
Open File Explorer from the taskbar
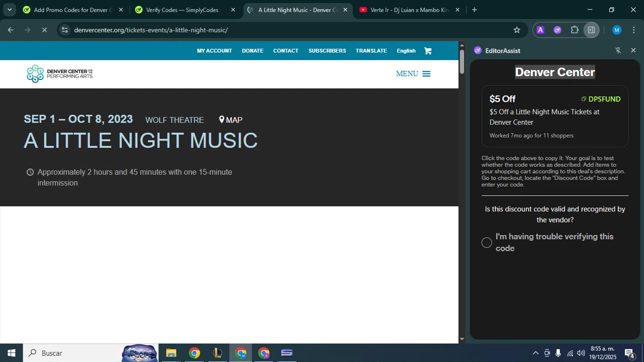[x=171, y=353]
